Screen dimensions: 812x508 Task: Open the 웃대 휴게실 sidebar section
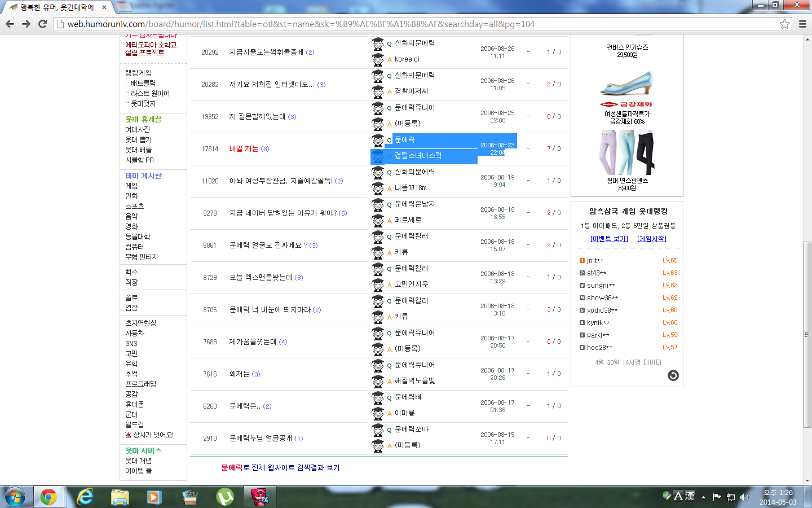coord(143,119)
